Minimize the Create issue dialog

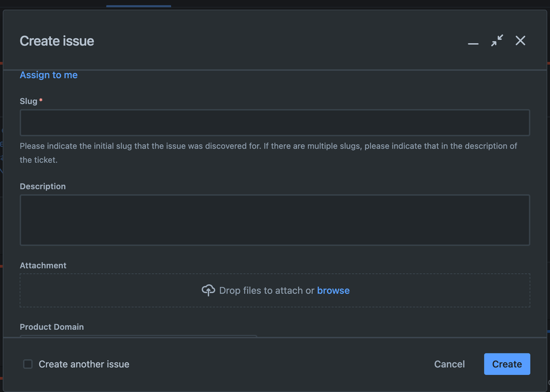(473, 42)
